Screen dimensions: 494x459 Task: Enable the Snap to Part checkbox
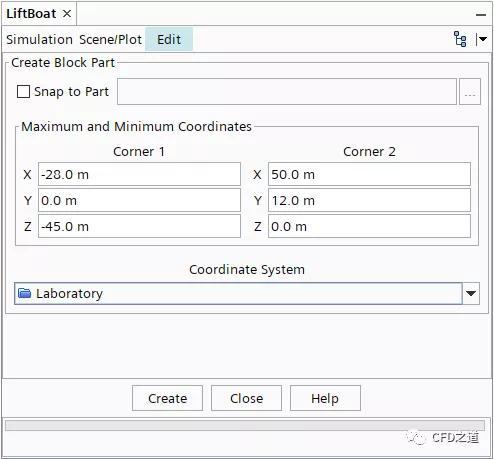(23, 92)
